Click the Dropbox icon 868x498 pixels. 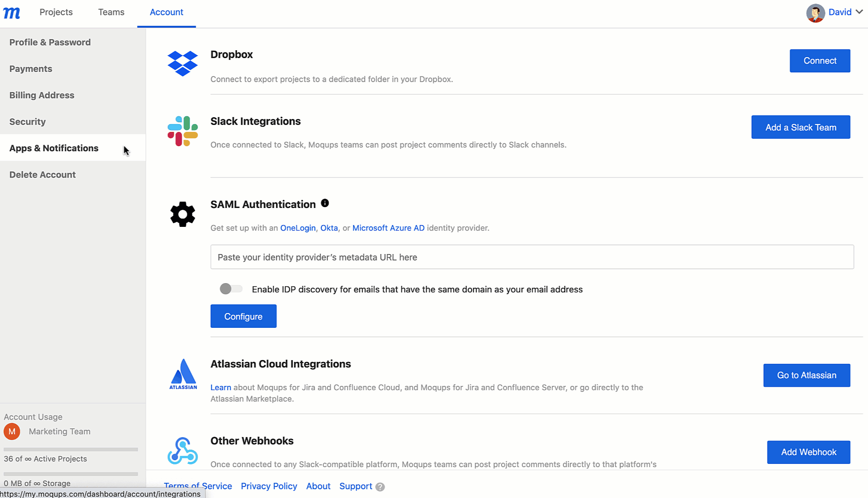point(183,64)
